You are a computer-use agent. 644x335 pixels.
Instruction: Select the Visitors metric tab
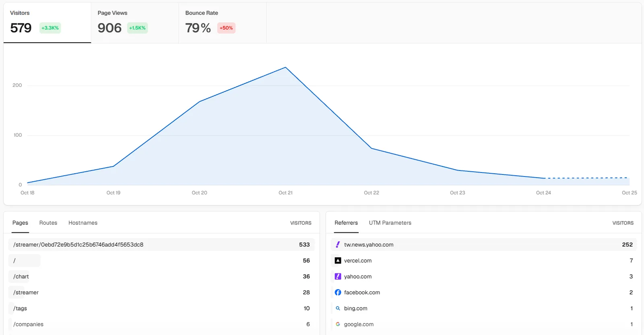click(47, 23)
